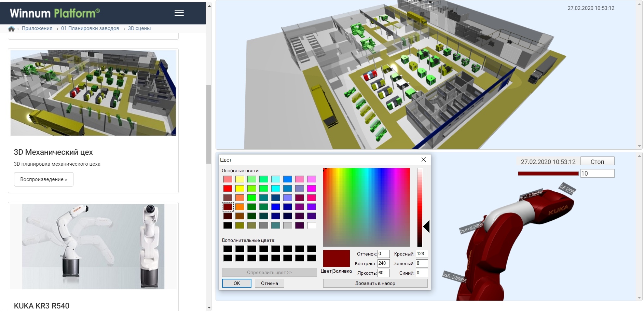Viewport: 644px width, 316px height.
Task: Confirm color with OK button
Action: (237, 283)
